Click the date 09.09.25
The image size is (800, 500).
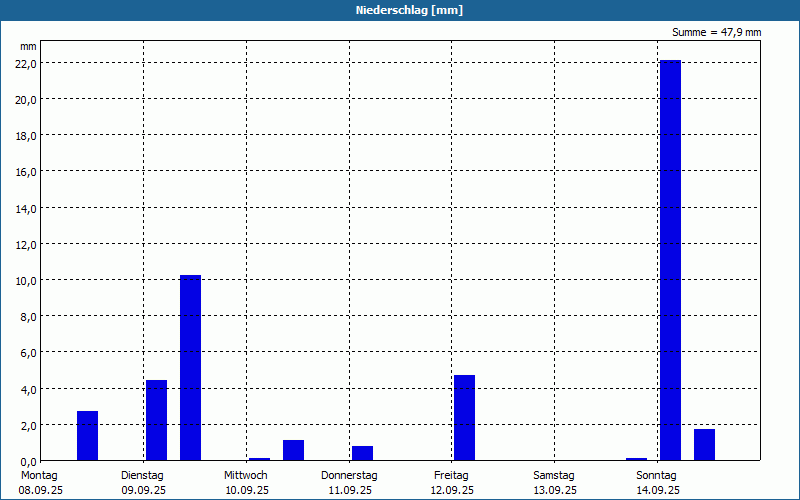tap(143, 490)
